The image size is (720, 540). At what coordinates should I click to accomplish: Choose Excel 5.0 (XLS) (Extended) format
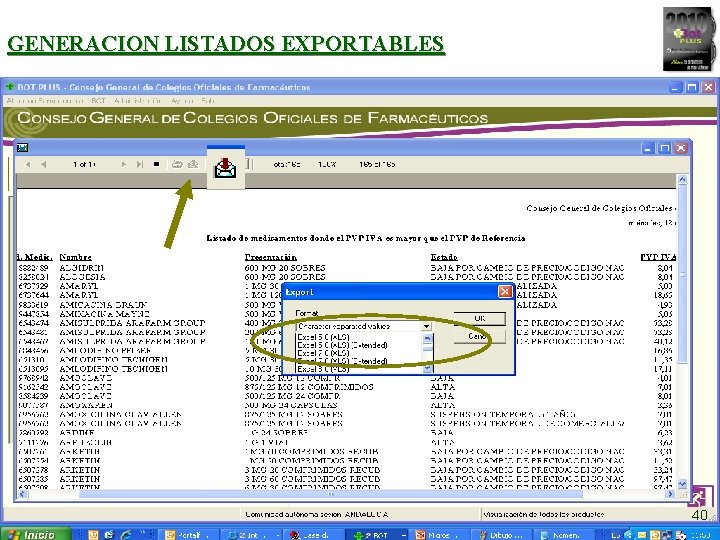click(x=342, y=345)
